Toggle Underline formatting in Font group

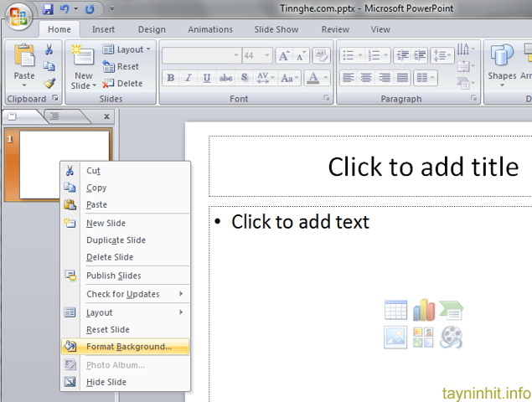pyautogui.click(x=206, y=78)
